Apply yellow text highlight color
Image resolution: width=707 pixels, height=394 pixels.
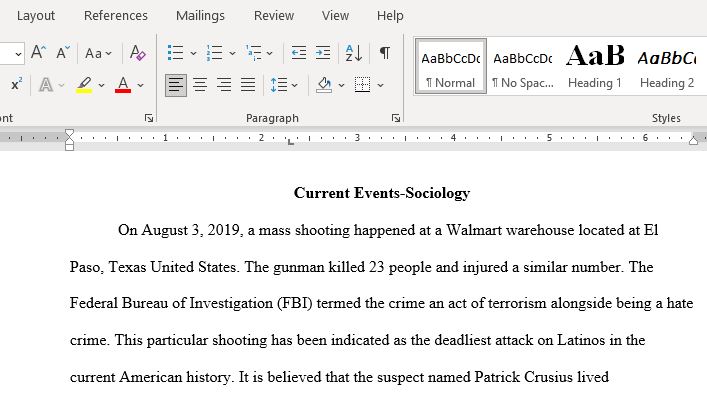coord(84,84)
